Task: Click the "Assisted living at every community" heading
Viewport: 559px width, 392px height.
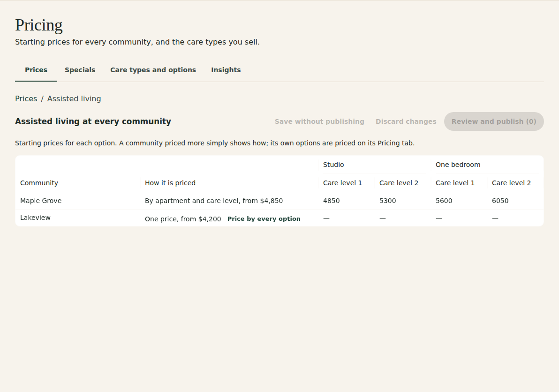Action: click(93, 121)
